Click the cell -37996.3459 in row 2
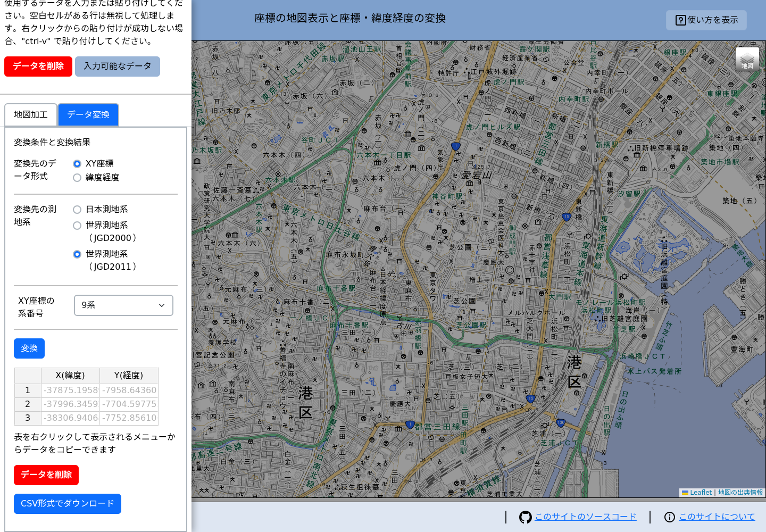This screenshot has height=532, width=766. point(70,404)
